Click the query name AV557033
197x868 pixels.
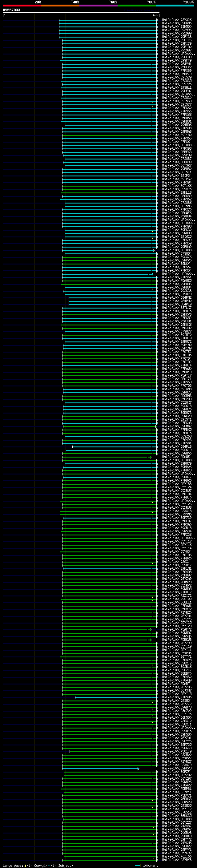coord(11,10)
